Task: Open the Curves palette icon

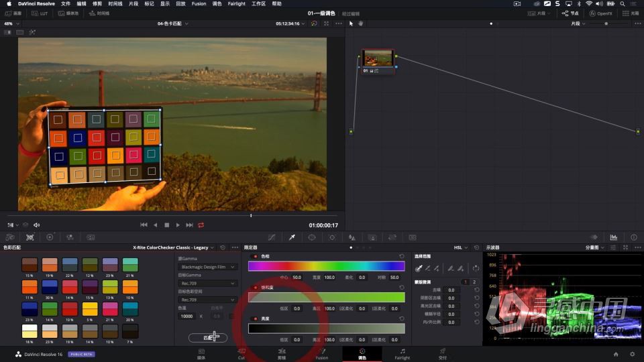Action: pyautogui.click(x=272, y=237)
